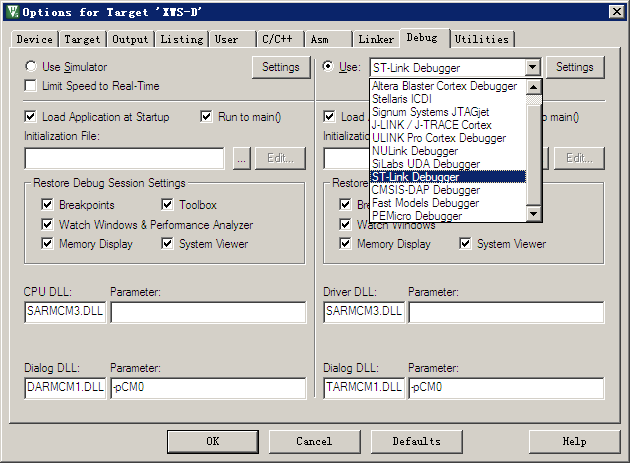Click dropdown list scroll down arrow
The width and height of the screenshot is (630, 463).
tap(534, 214)
